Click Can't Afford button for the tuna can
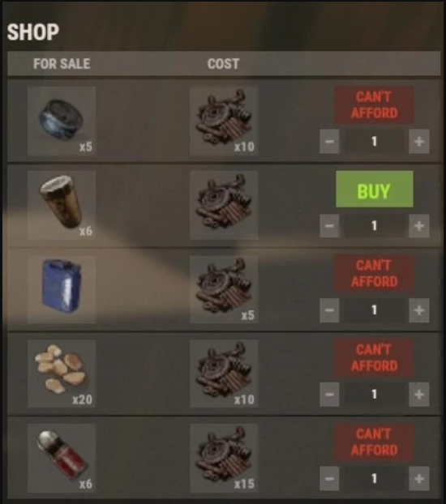This screenshot has height=504, width=446. pos(375,105)
